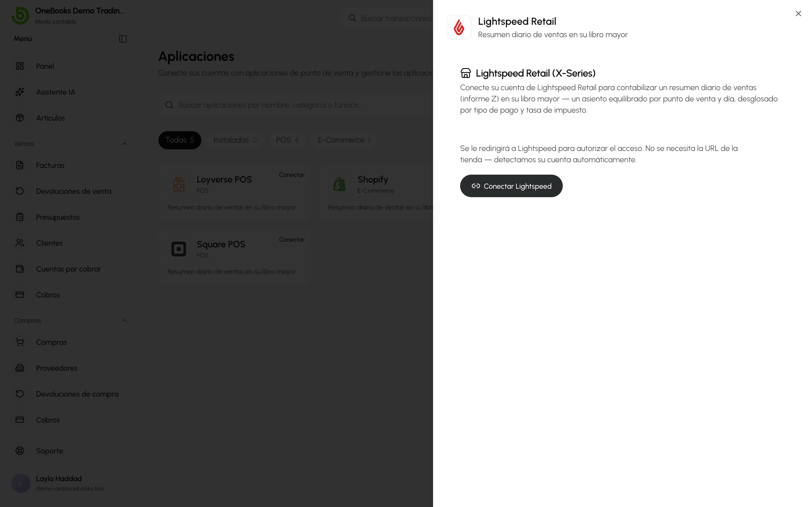Select the Clientes people icon
The height and width of the screenshot is (507, 812).
[20, 243]
